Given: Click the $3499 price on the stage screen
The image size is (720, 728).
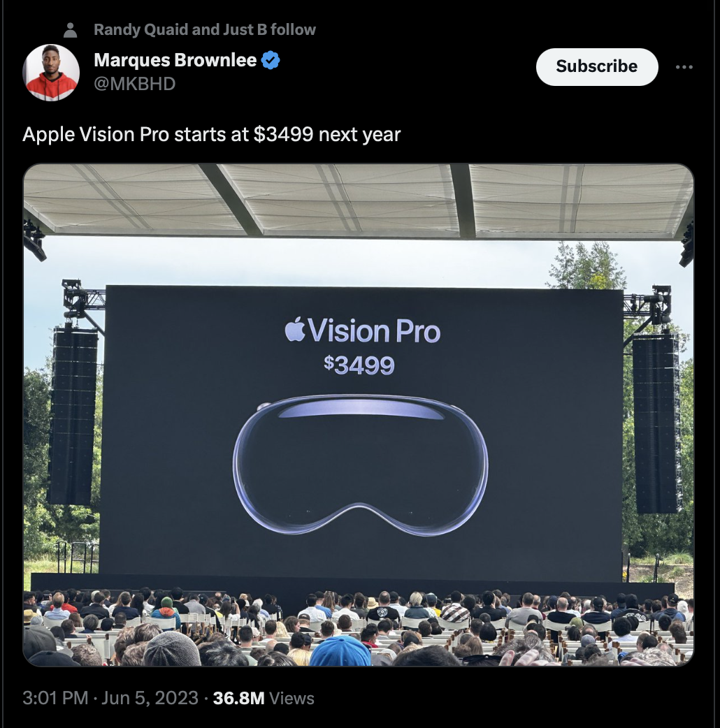Looking at the screenshot, I should point(359,365).
